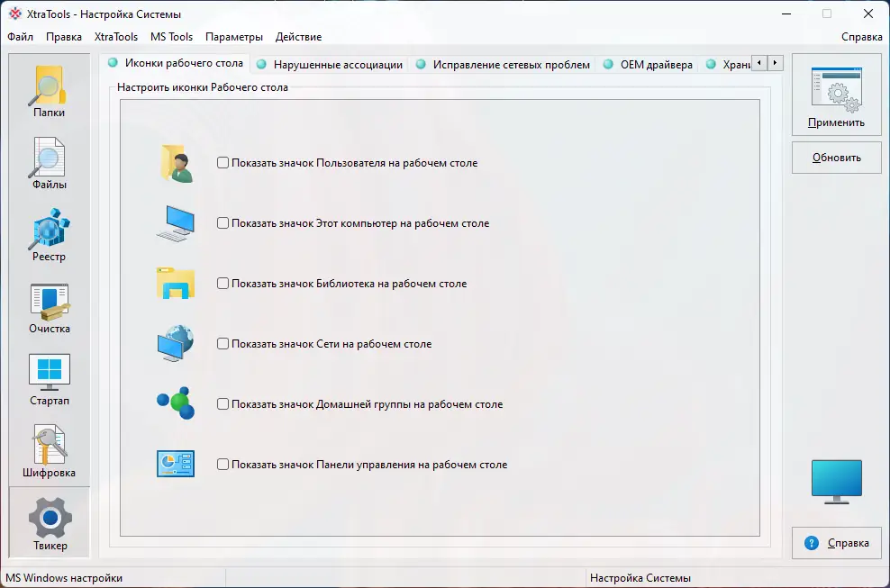Click the Применить label text
The image size is (890, 588).
[836, 122]
